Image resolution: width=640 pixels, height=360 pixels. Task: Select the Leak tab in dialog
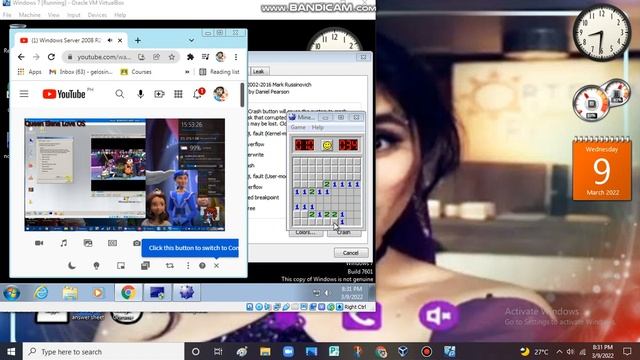click(x=258, y=71)
